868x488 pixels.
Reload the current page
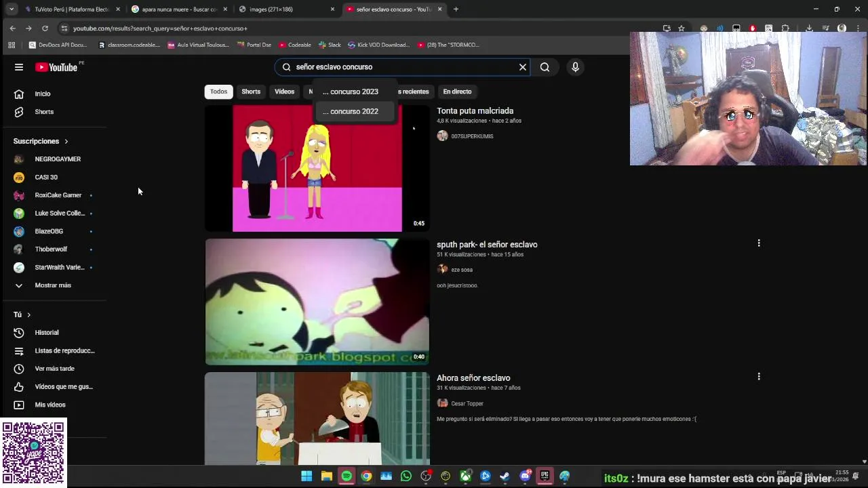(x=45, y=28)
